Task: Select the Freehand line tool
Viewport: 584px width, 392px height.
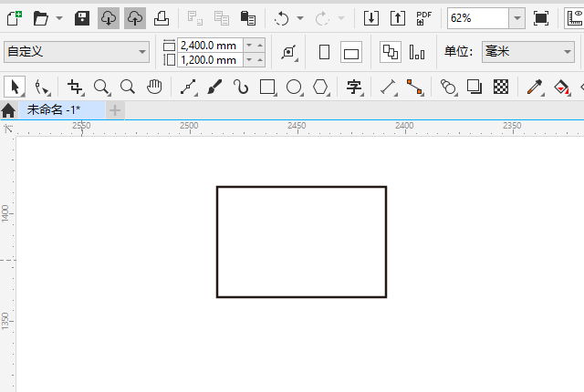Action: 189,88
